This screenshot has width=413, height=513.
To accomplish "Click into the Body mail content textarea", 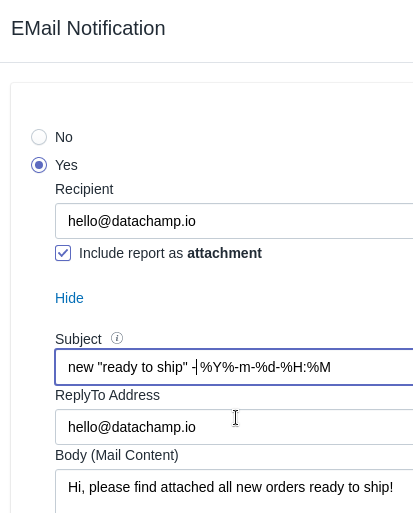I will click(234, 491).
